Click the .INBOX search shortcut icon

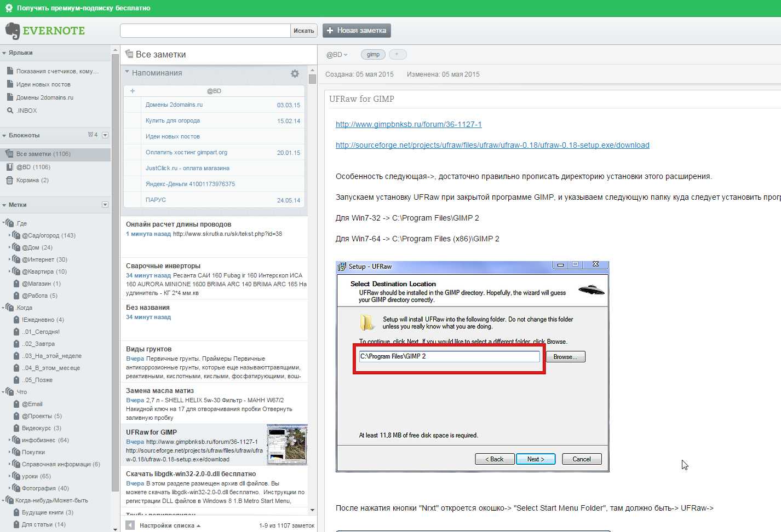pyautogui.click(x=10, y=111)
